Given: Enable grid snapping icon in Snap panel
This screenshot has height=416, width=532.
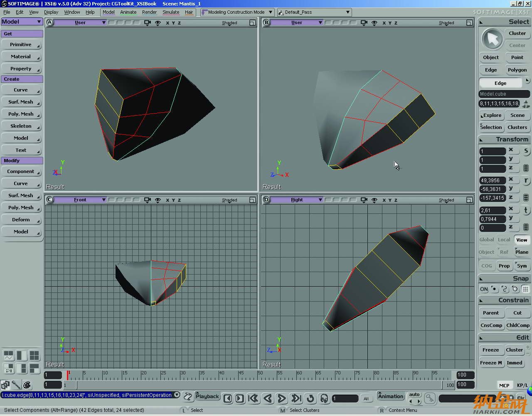Looking at the screenshot, I should click(x=525, y=289).
